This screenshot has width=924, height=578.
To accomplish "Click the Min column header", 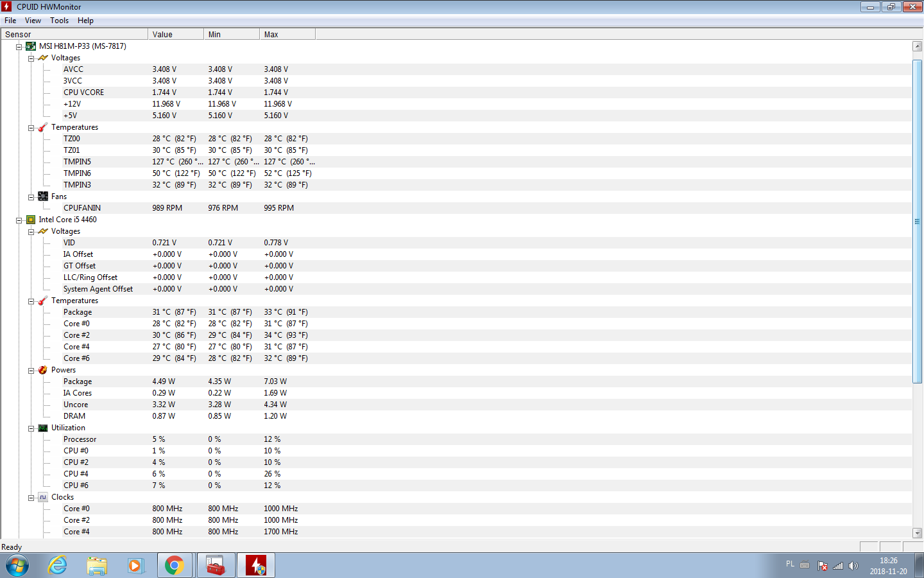I will click(x=232, y=34).
